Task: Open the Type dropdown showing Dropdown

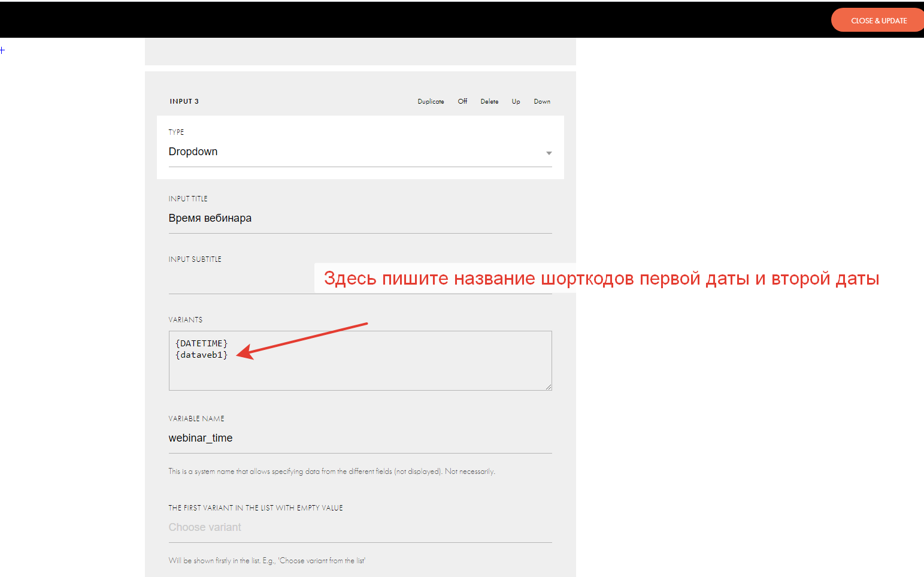Action: 360,152
